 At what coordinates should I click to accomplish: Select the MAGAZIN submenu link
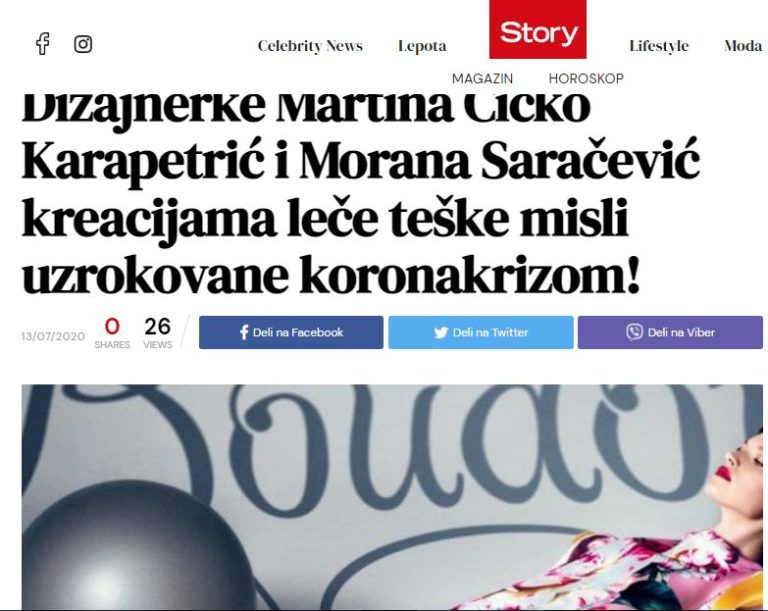[x=482, y=78]
